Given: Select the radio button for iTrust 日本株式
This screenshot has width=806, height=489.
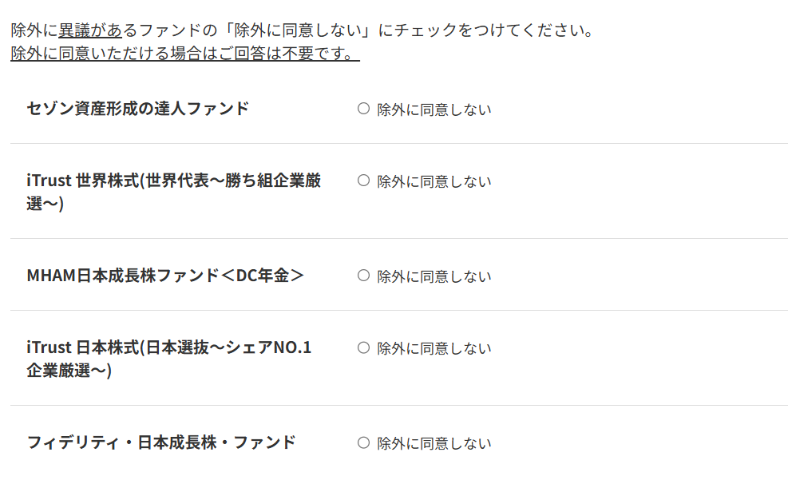Looking at the screenshot, I should [363, 348].
